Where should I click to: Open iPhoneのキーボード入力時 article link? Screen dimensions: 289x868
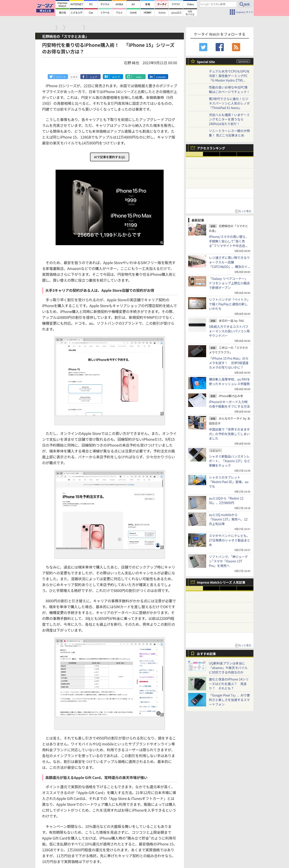click(229, 404)
